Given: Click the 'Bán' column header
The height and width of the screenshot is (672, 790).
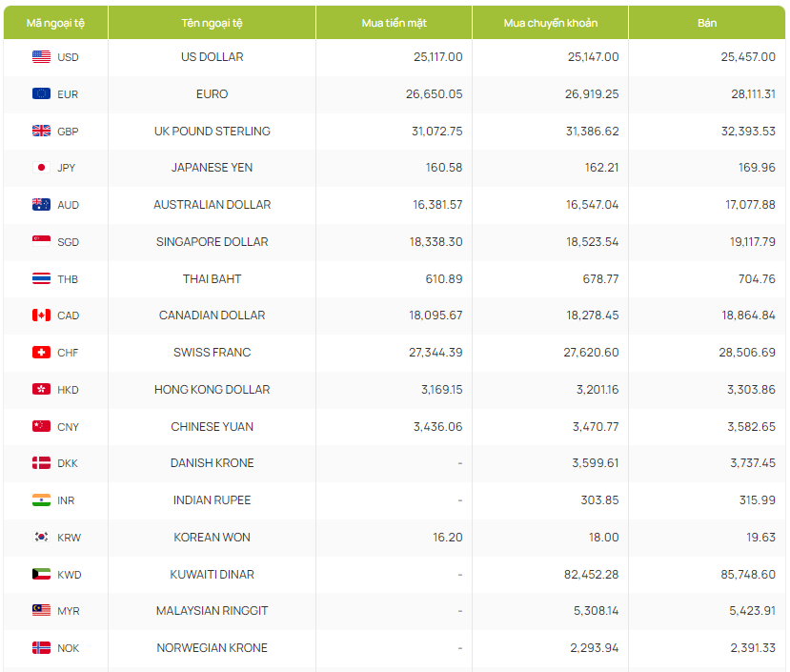Looking at the screenshot, I should tap(706, 22).
